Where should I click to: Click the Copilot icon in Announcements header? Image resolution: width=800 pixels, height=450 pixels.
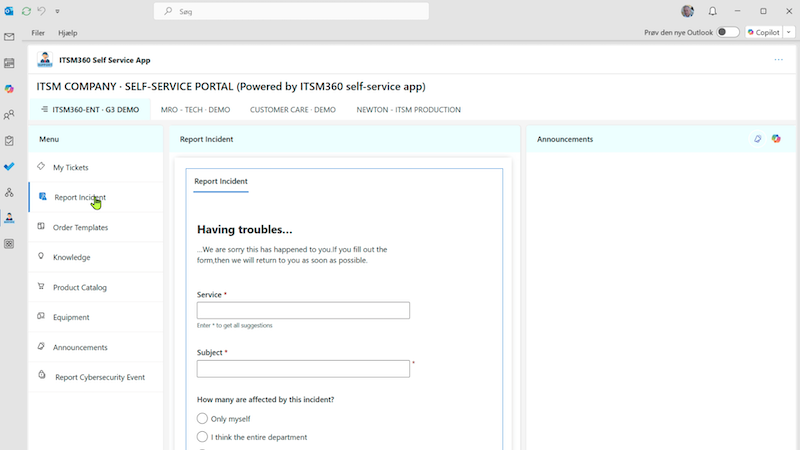(776, 139)
